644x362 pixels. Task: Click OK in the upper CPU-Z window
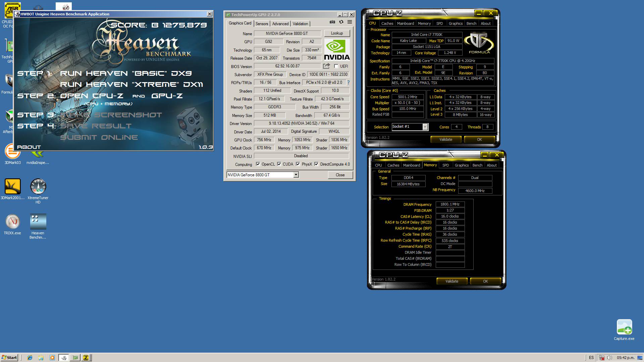coord(479,139)
